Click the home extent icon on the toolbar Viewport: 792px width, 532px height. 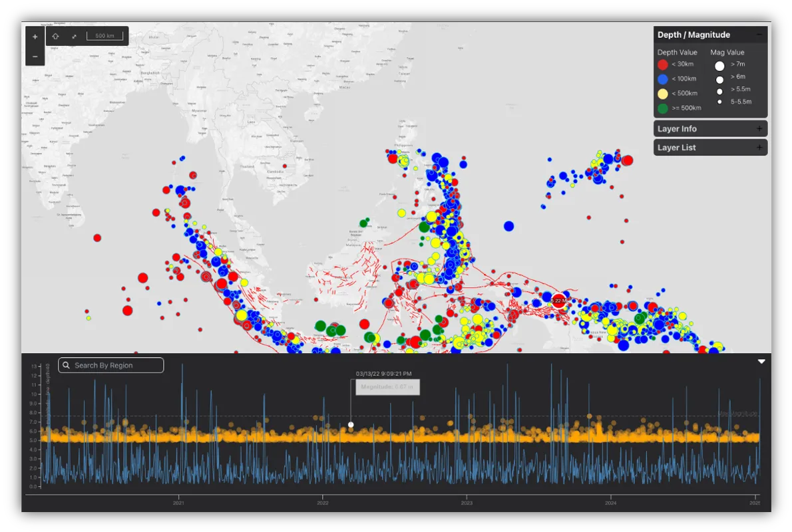click(55, 36)
